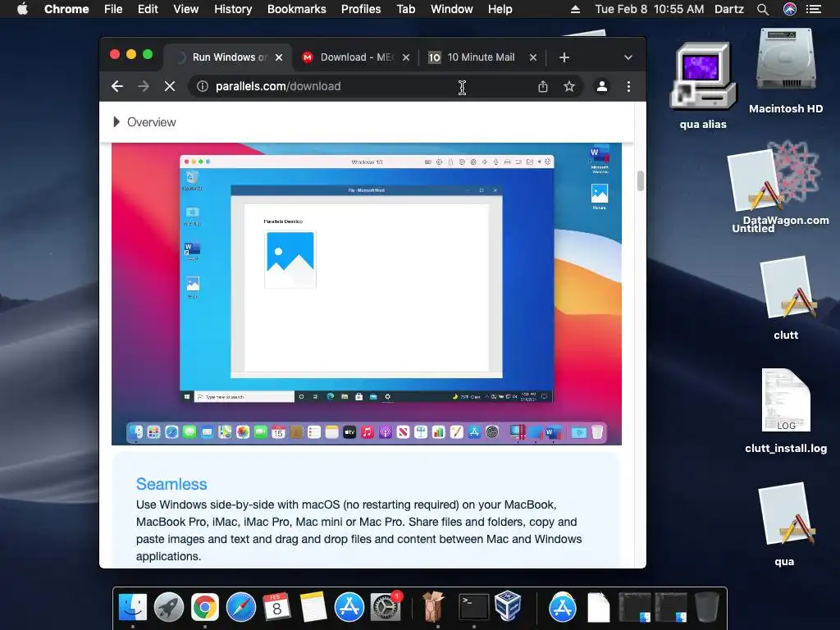The image size is (840, 630).
Task: Open the File menu
Action: click(113, 9)
